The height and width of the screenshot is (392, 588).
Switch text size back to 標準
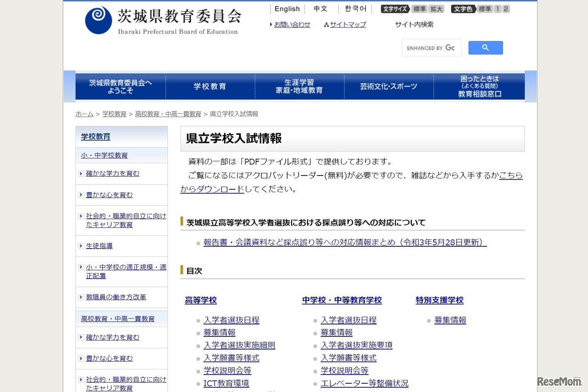coord(419,9)
